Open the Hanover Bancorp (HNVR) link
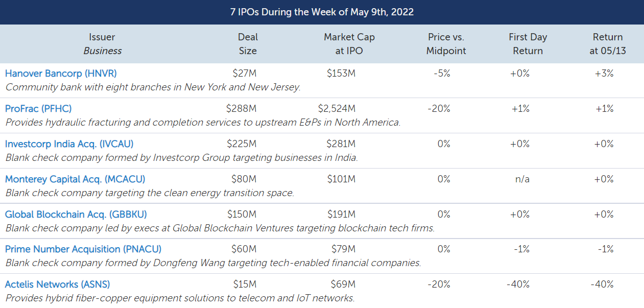This screenshot has width=644, height=308. coord(61,74)
